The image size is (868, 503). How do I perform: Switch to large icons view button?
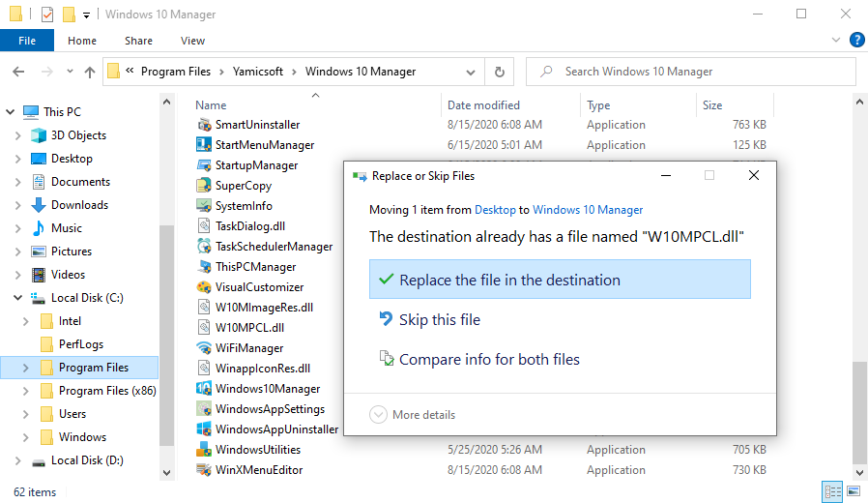coord(854,491)
